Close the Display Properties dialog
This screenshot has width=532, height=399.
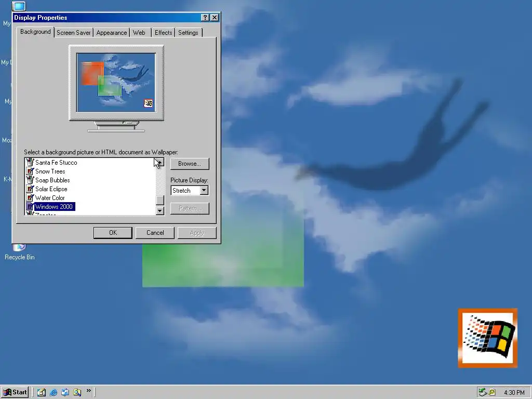pyautogui.click(x=215, y=18)
